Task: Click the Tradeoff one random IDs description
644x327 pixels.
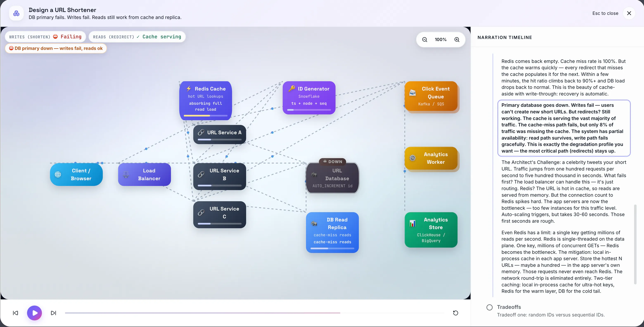Action: click(550, 315)
